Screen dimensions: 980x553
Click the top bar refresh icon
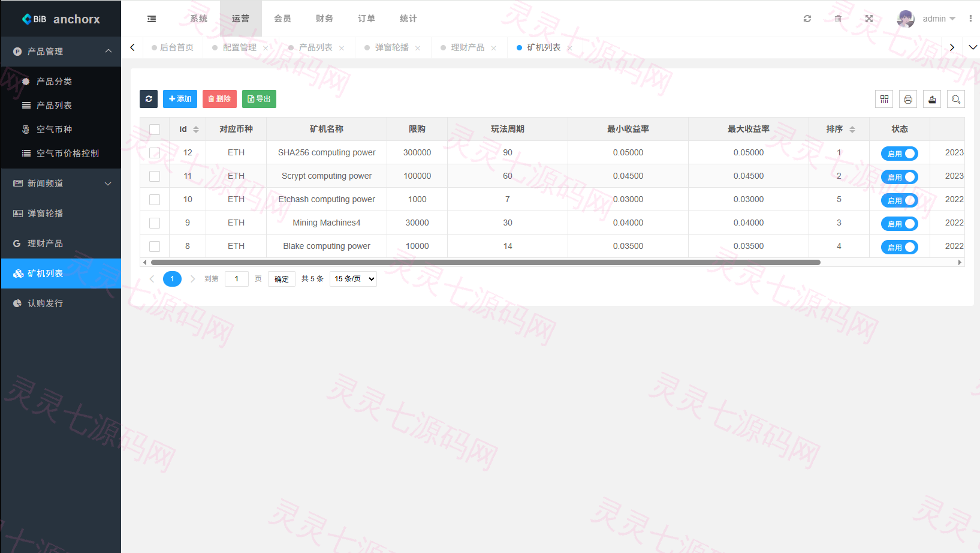point(807,19)
